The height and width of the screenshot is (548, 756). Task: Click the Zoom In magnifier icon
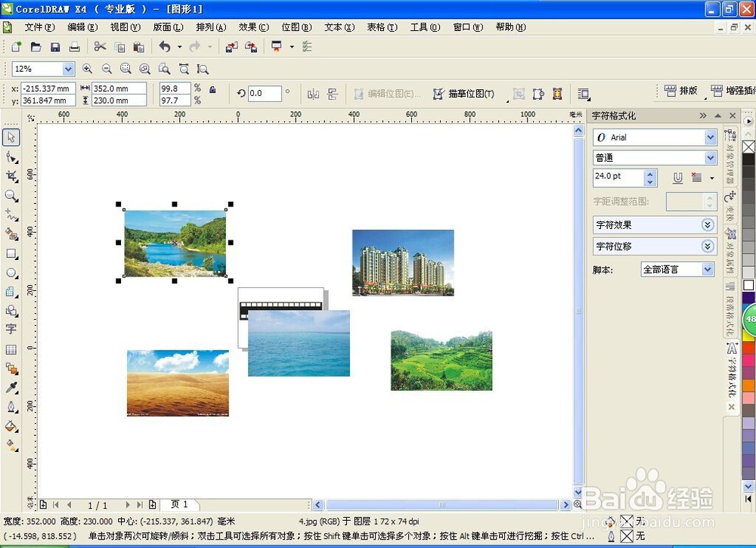coord(88,69)
